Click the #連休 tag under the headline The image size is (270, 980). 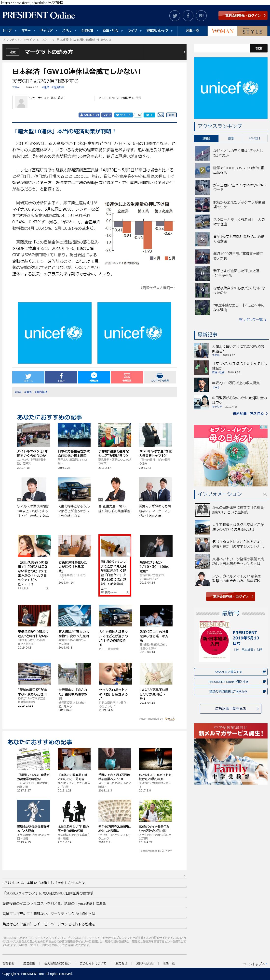(45, 87)
